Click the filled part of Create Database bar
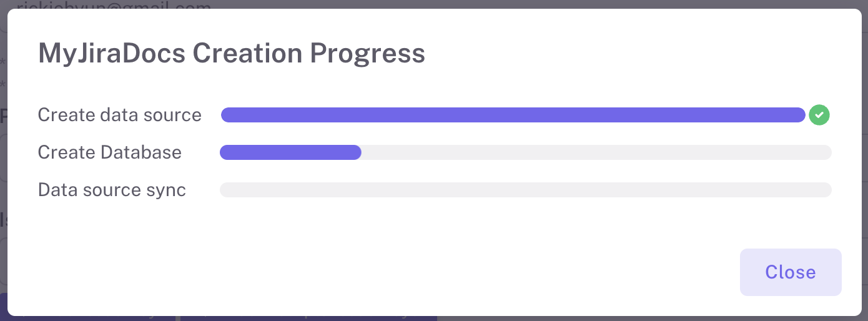868x321 pixels. tap(290, 152)
